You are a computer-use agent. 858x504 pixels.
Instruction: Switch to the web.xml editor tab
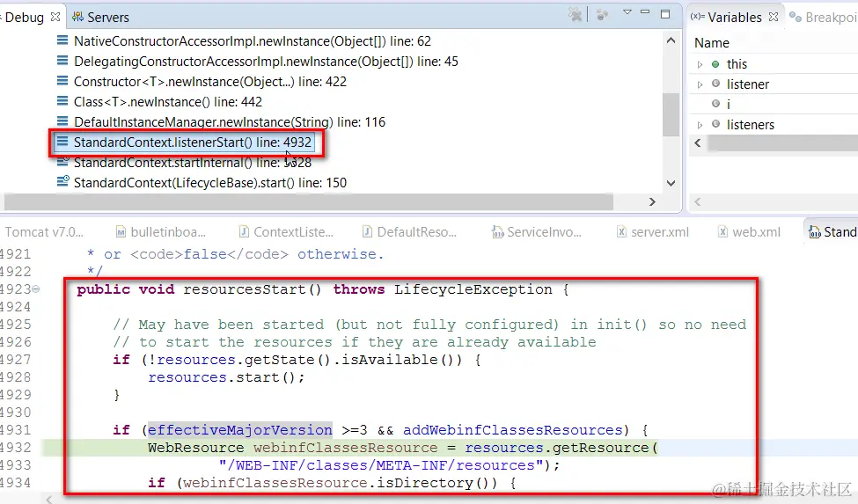pyautogui.click(x=749, y=232)
